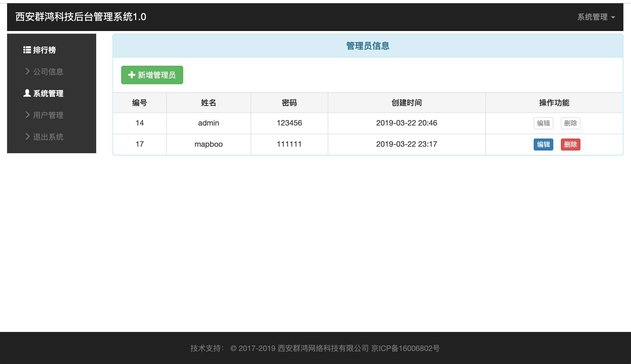Click the chevron icon before 用户管理
Image resolution: width=631 pixels, height=364 pixels.
point(27,115)
